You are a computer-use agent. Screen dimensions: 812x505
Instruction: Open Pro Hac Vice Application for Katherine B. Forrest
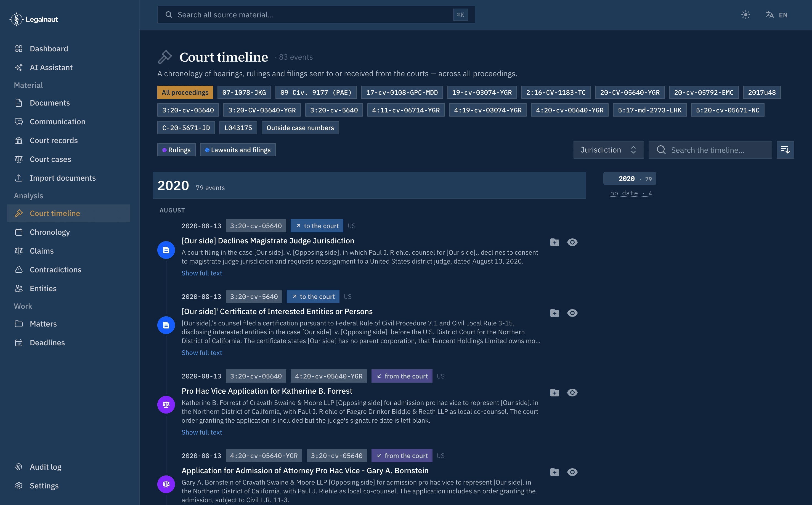point(267,391)
